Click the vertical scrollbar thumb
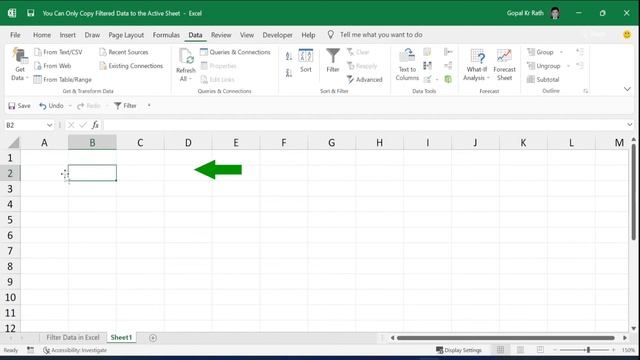The width and height of the screenshot is (640, 360). coord(633,192)
